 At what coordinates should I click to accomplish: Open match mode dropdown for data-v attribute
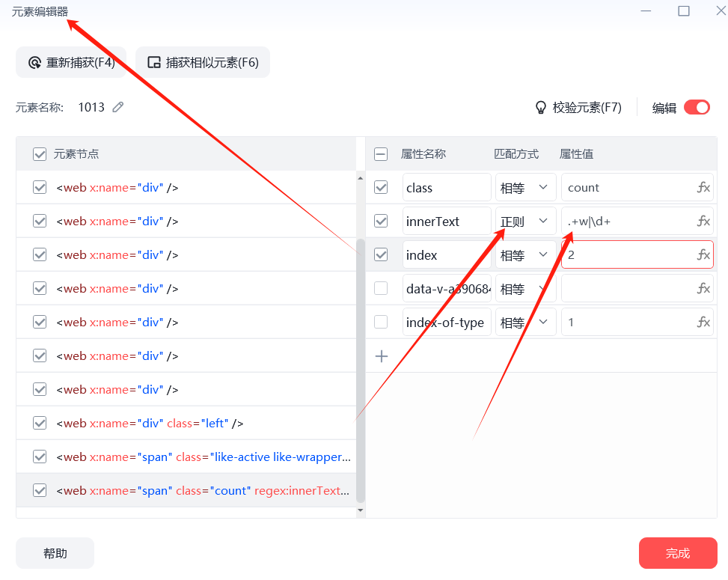click(x=525, y=288)
